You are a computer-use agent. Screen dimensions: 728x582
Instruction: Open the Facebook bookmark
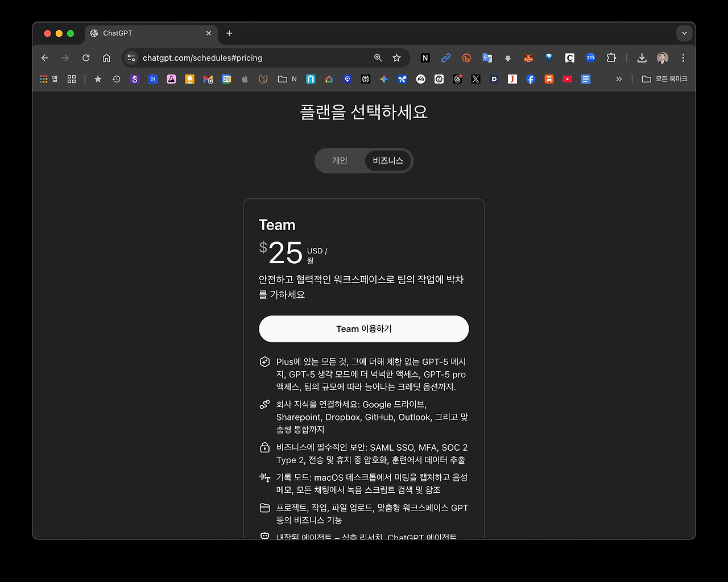[x=531, y=80]
